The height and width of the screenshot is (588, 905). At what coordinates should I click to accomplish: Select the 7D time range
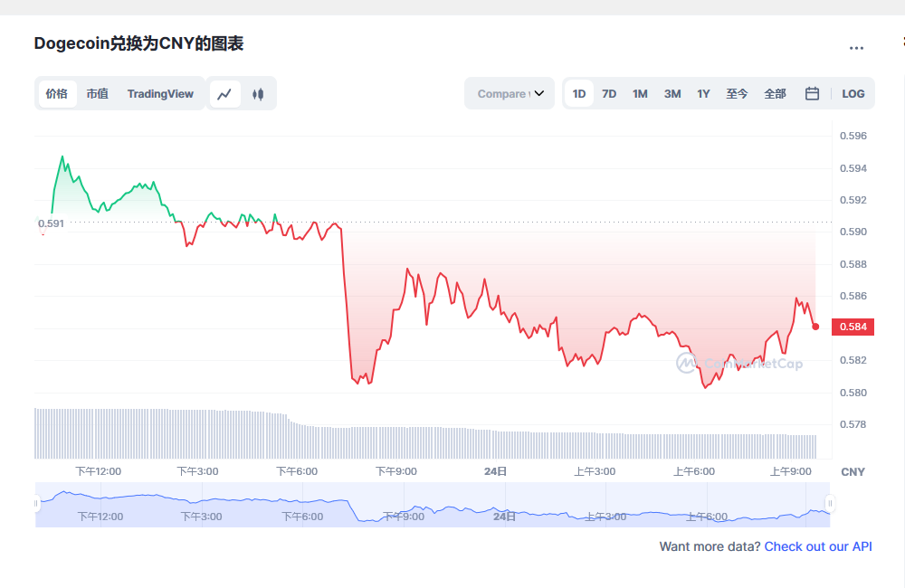(609, 94)
